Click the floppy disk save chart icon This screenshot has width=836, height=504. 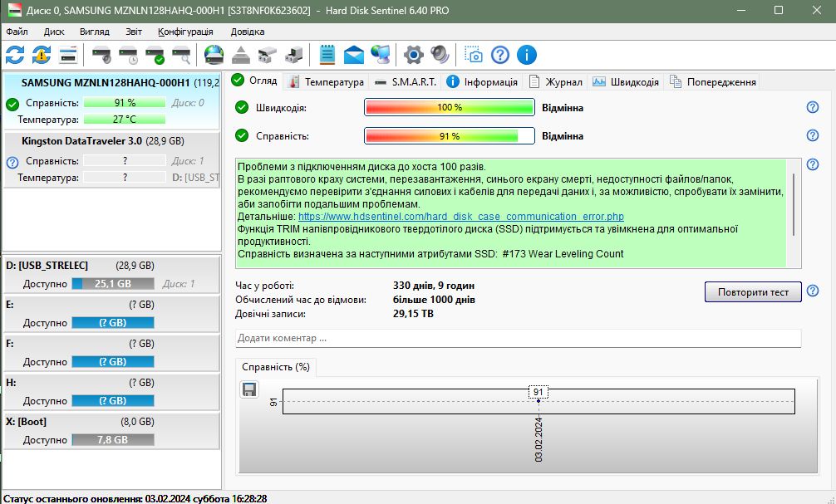[249, 390]
